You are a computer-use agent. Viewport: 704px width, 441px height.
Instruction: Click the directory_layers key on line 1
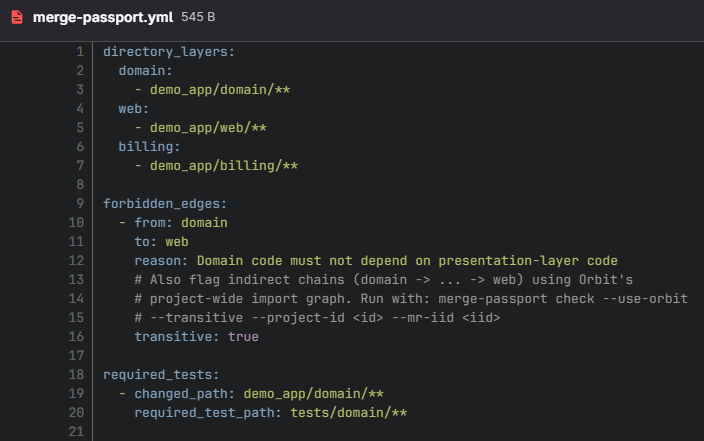(169, 52)
